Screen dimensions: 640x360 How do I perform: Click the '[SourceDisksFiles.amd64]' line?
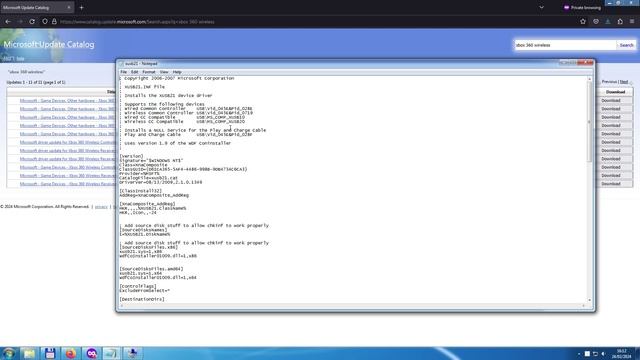point(151,269)
